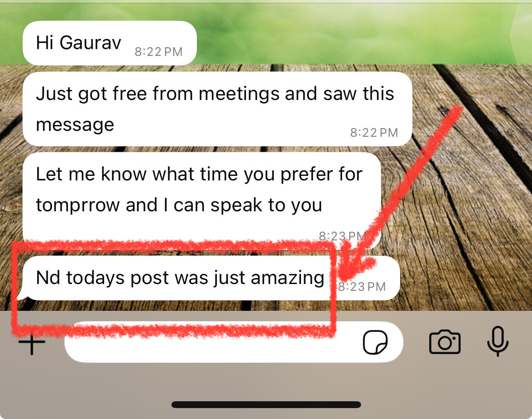Tap the 8:23 PM timestamp on the last message
The height and width of the screenshot is (419, 532).
362,287
